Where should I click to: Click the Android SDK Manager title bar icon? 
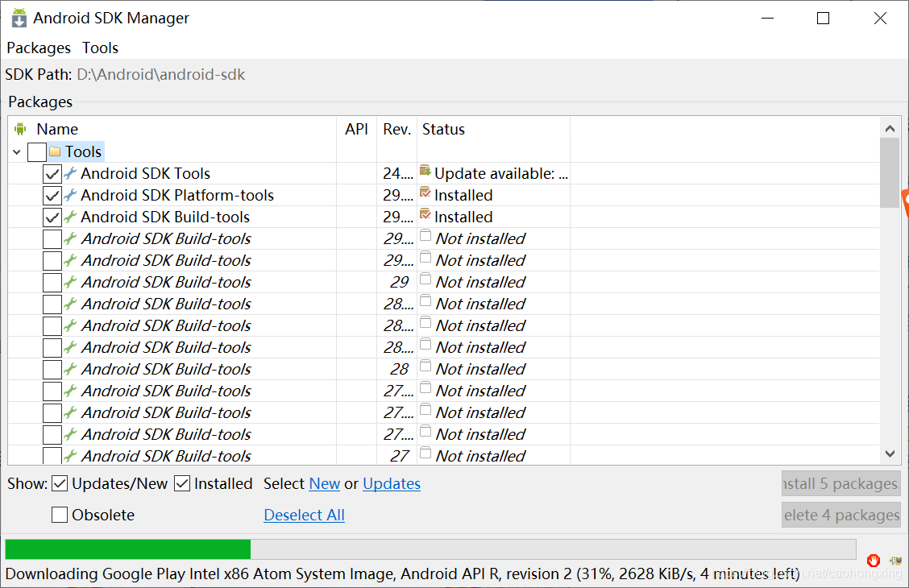click(19, 18)
